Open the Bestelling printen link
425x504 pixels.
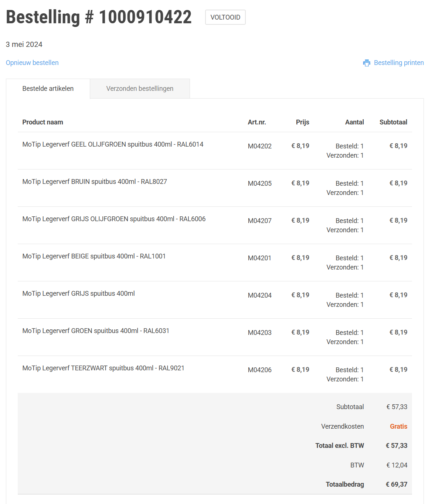pyautogui.click(x=399, y=63)
